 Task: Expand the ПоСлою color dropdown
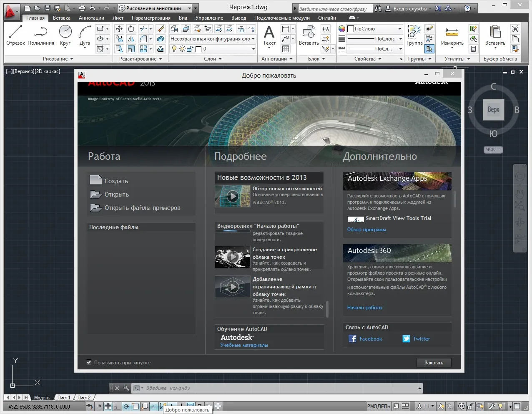(399, 29)
